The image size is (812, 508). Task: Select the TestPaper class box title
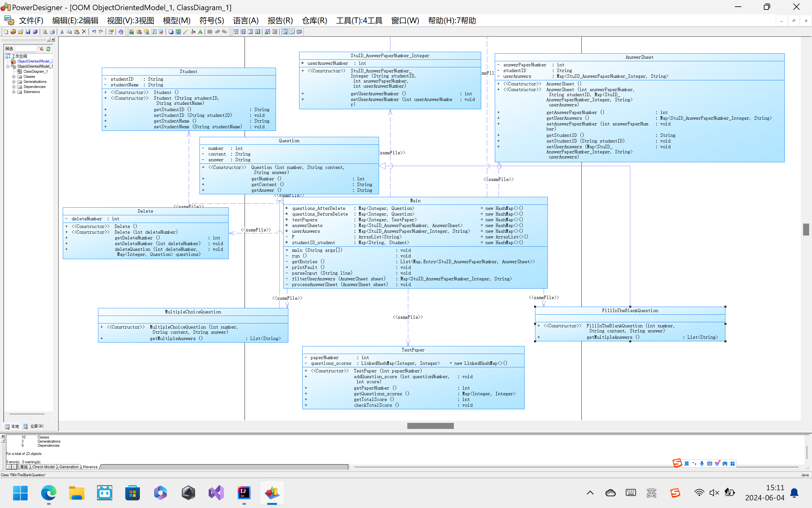pyautogui.click(x=413, y=350)
